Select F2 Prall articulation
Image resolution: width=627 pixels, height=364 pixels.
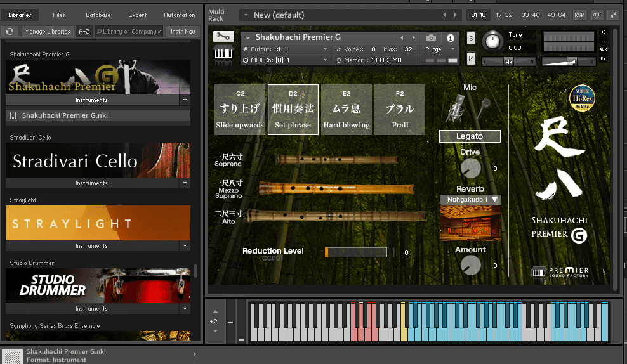point(400,110)
